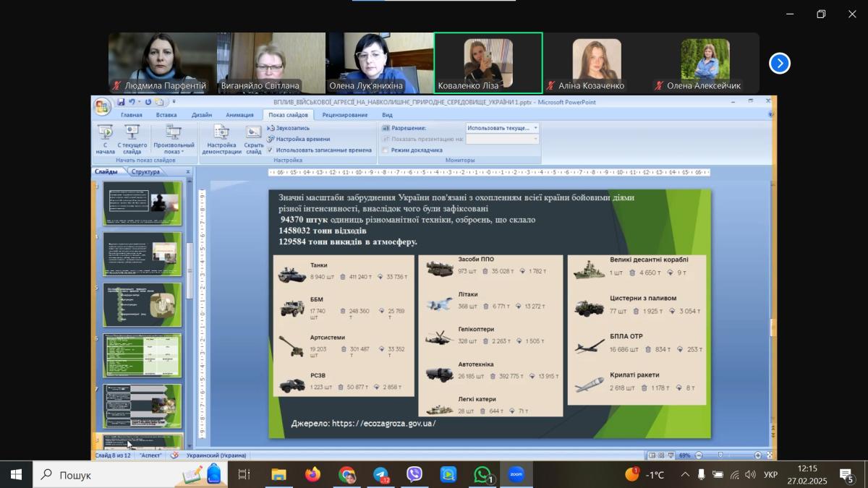Open Viber from taskbar
This screenshot has height=488, width=868.
[414, 475]
